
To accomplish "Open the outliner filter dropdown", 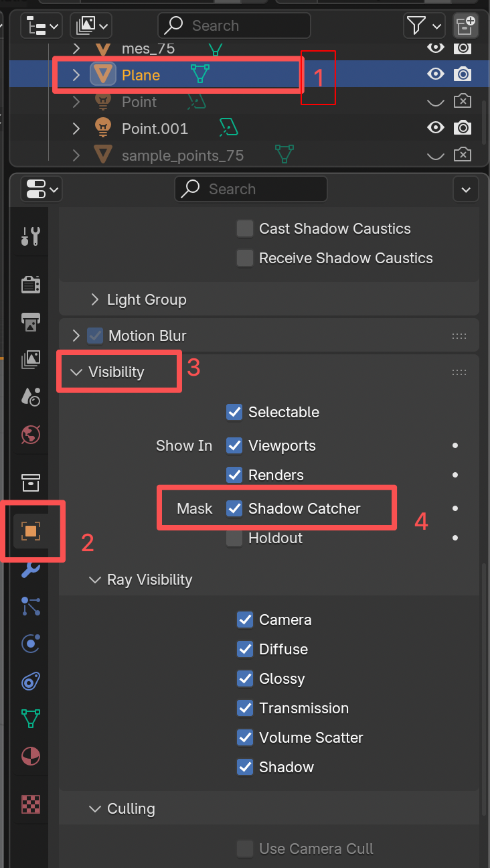I will click(x=424, y=26).
